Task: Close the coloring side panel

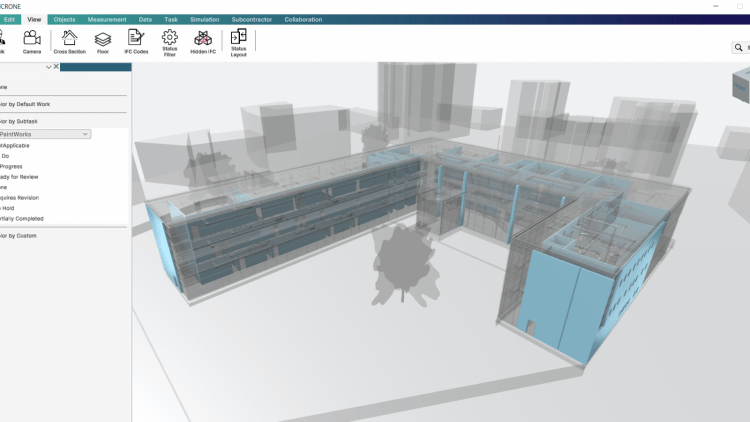Action: click(x=56, y=67)
